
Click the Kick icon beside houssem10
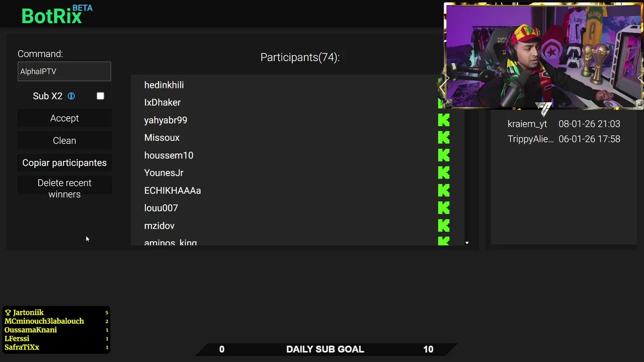444,155
